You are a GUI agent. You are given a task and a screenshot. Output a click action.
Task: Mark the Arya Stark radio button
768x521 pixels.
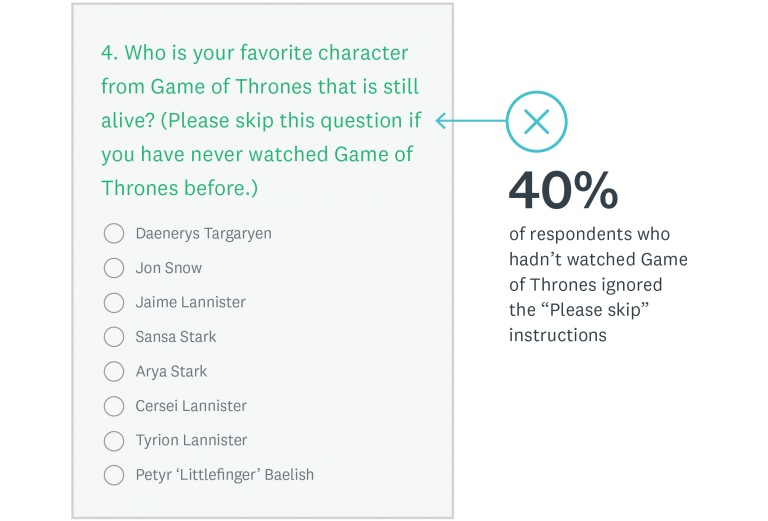click(114, 371)
